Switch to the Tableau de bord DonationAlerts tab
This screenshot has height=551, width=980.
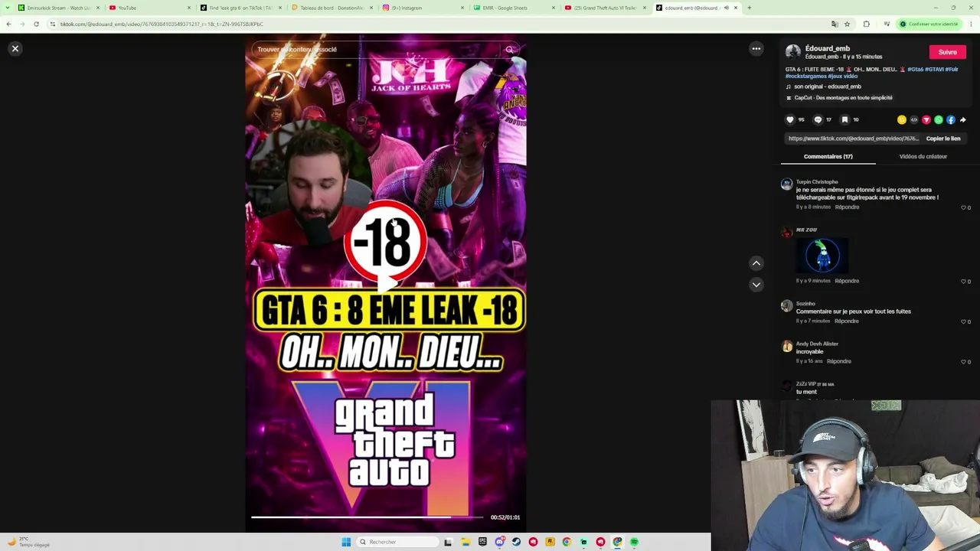[332, 8]
